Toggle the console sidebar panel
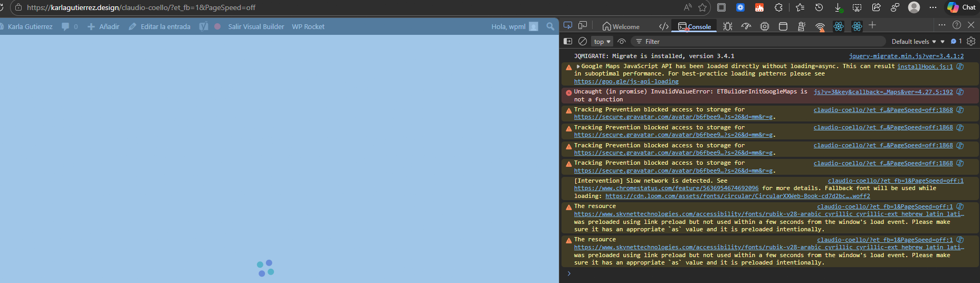Viewport: 980px width, 283px height. 568,41
